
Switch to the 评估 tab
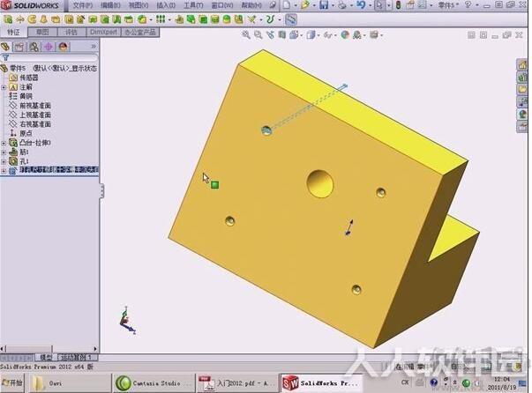[x=71, y=33]
